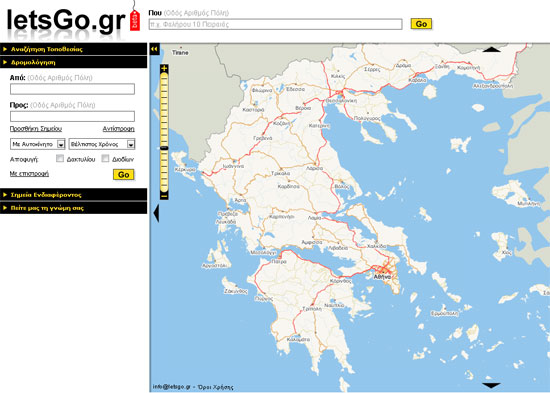Enable the Διοδίων avoidance checkbox
This screenshot has height=393, width=550.
coord(105,159)
